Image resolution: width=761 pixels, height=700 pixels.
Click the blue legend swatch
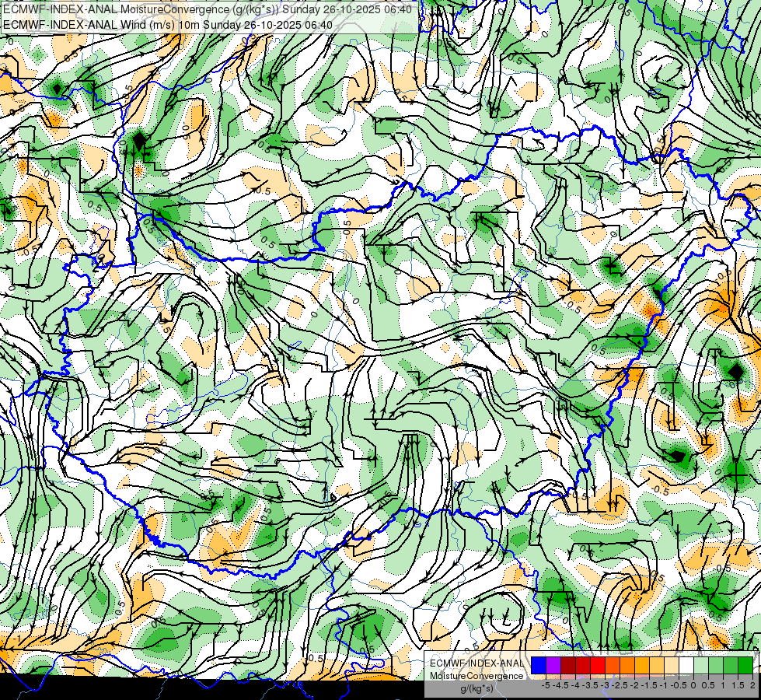click(539, 666)
